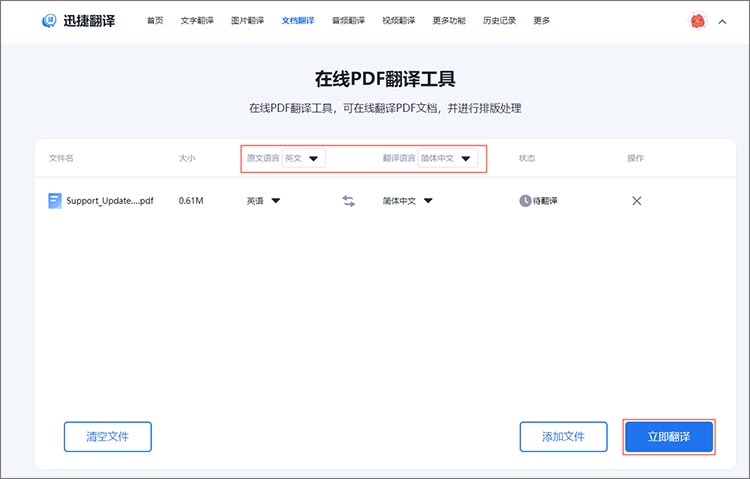750x479 pixels.
Task: Click the 迅捷翻译 logo icon
Action: [49, 21]
